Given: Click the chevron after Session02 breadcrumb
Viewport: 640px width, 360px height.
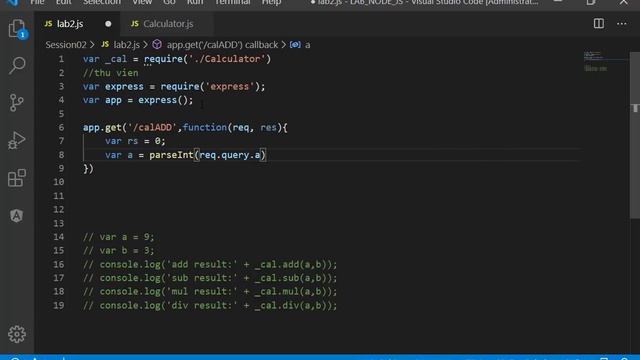Looking at the screenshot, I should point(92,45).
